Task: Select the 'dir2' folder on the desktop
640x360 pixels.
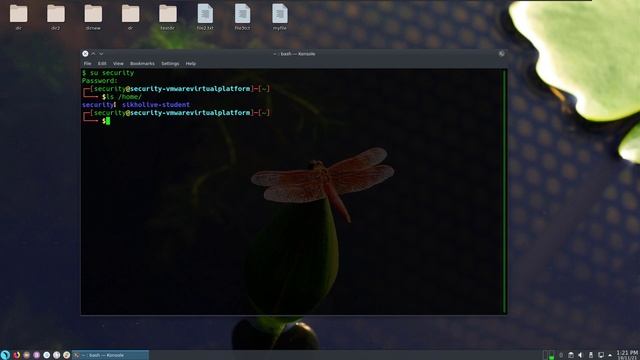Action: click(56, 17)
